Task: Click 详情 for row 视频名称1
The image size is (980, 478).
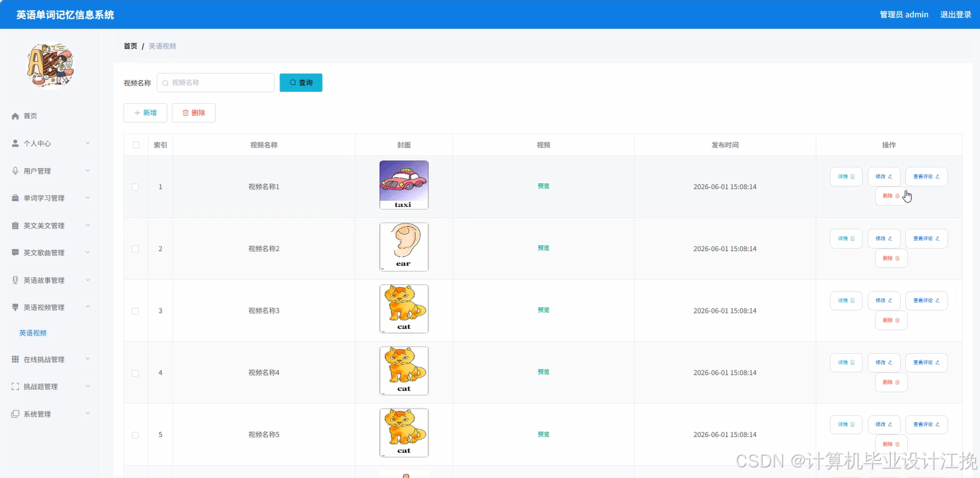Action: [847, 177]
